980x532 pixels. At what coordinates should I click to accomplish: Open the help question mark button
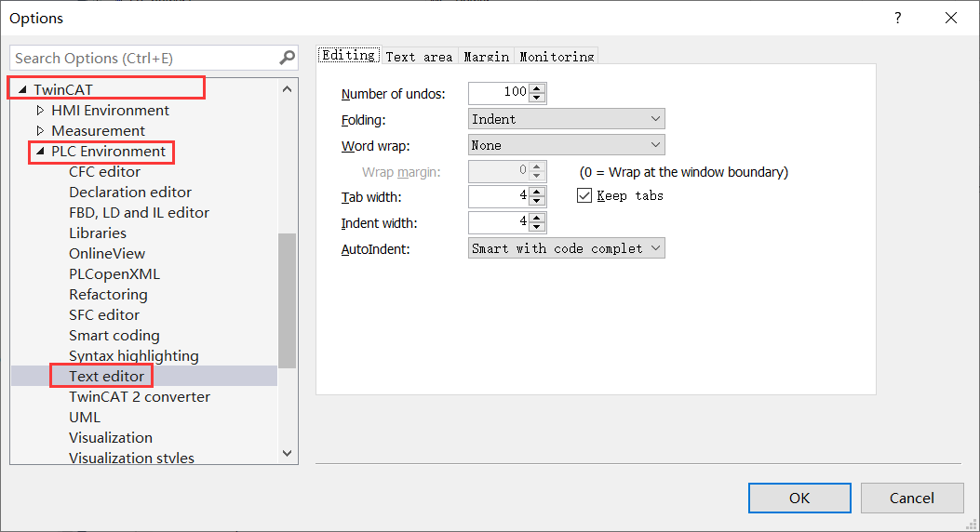(x=897, y=18)
